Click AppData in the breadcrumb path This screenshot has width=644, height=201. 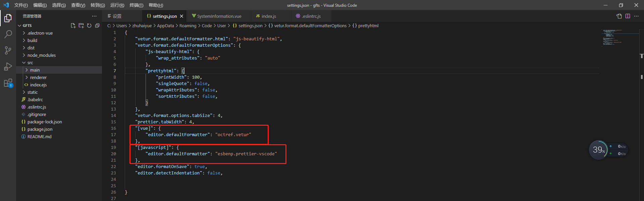coord(165,26)
